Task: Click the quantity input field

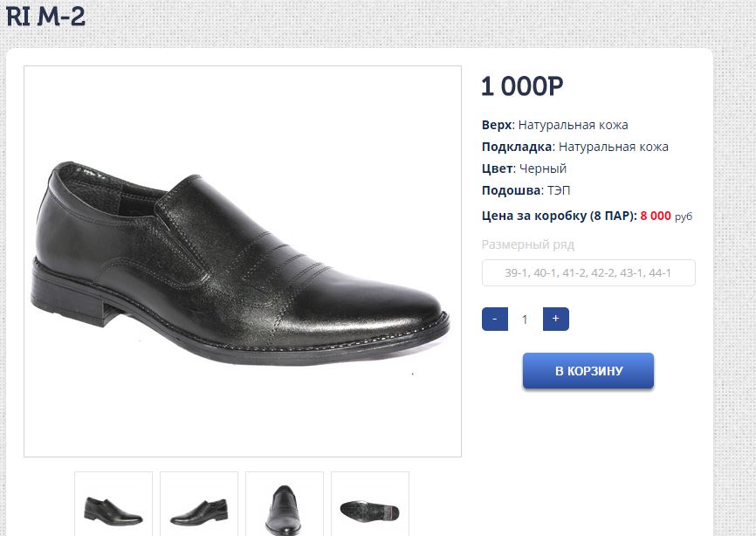Action: pos(525,320)
